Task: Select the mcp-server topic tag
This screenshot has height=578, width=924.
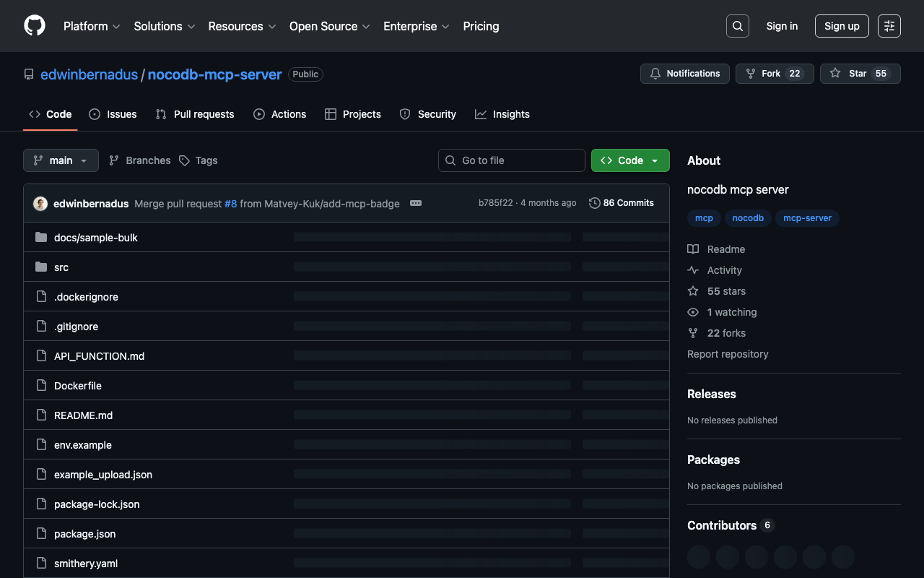Action: click(807, 218)
